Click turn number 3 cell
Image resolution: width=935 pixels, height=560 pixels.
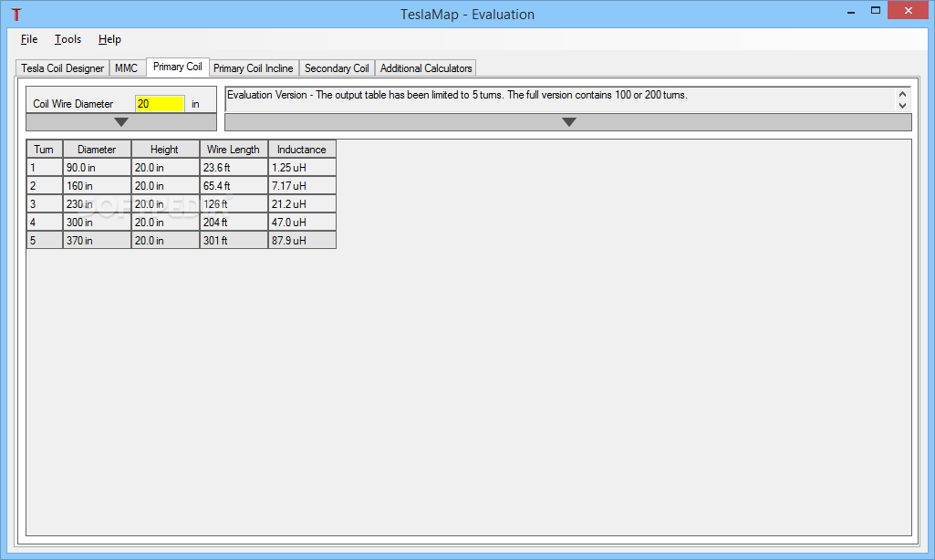tap(44, 204)
